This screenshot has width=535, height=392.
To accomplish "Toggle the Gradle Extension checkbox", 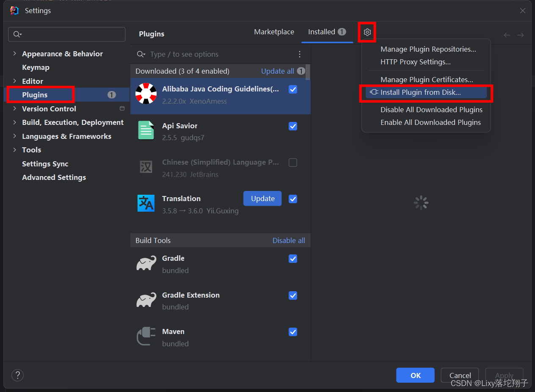I will pyautogui.click(x=293, y=295).
